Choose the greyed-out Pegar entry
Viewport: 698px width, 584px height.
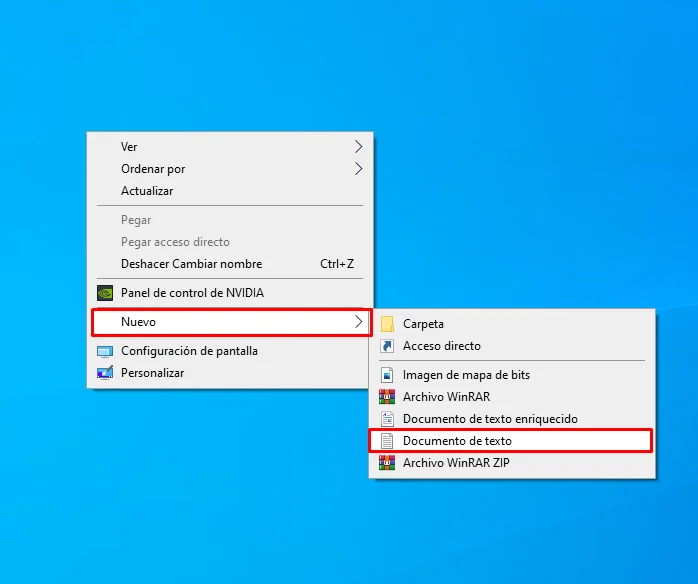(230, 220)
